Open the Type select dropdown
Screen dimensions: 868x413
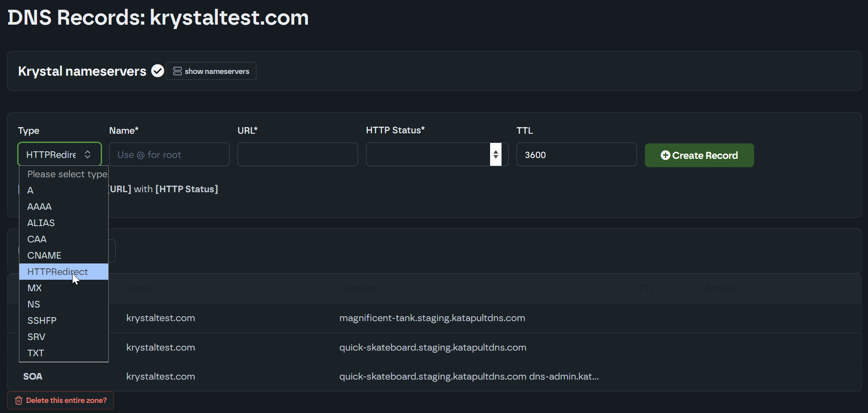tap(59, 154)
